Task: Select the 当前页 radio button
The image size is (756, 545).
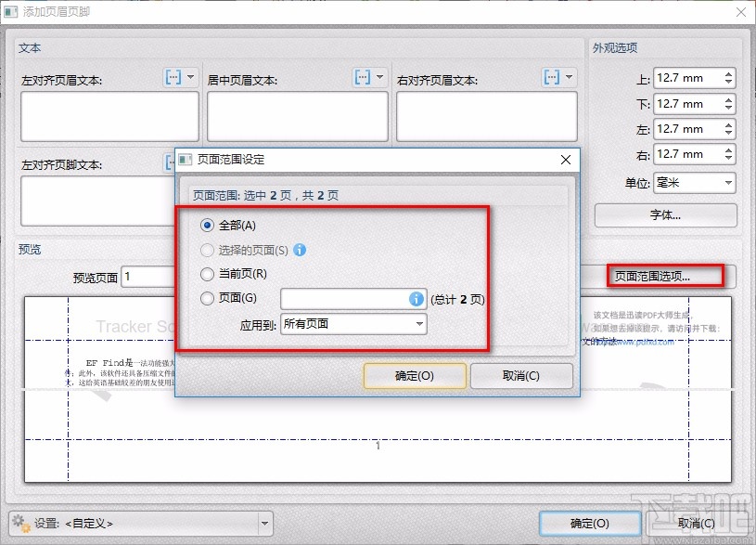Action: [206, 273]
